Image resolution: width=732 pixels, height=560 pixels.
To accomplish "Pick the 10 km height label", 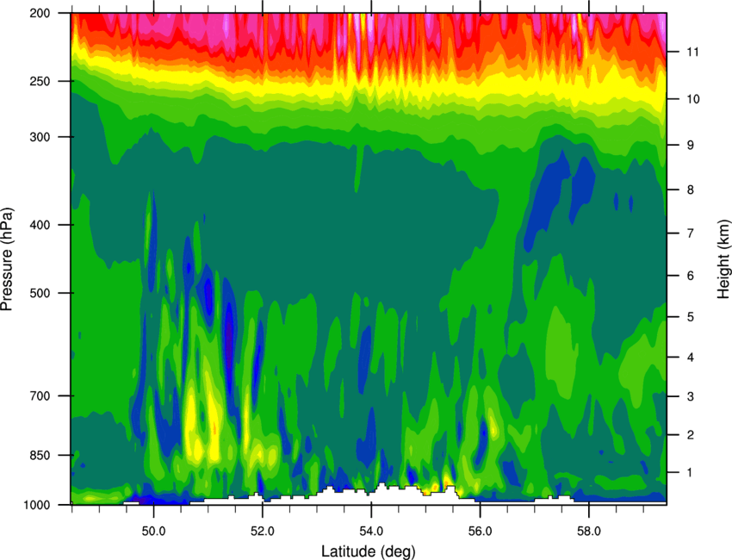I will [692, 99].
